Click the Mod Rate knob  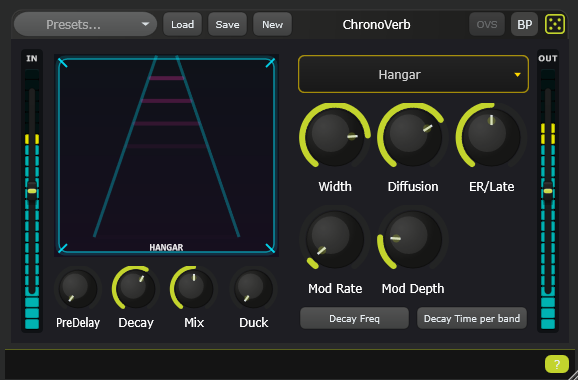335,240
